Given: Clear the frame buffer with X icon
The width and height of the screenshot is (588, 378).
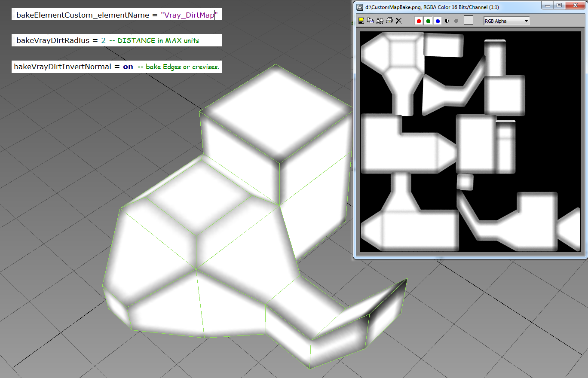Looking at the screenshot, I should point(398,21).
